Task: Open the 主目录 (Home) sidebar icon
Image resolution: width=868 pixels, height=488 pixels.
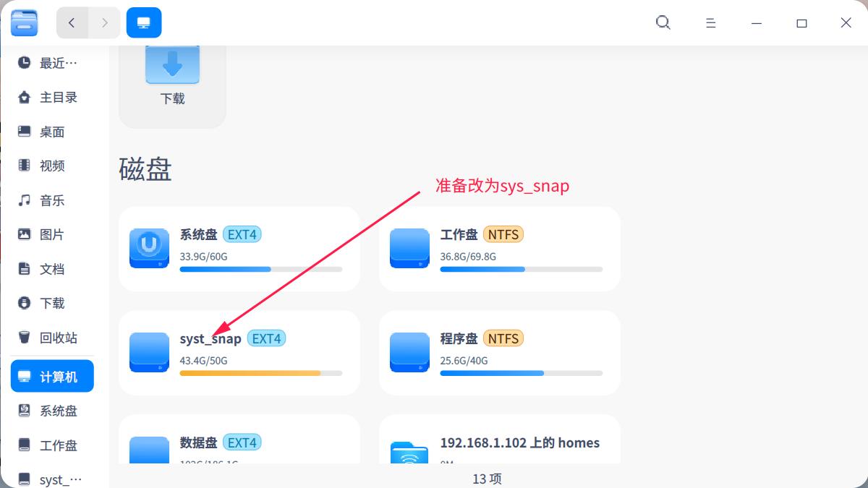Action: (x=51, y=97)
